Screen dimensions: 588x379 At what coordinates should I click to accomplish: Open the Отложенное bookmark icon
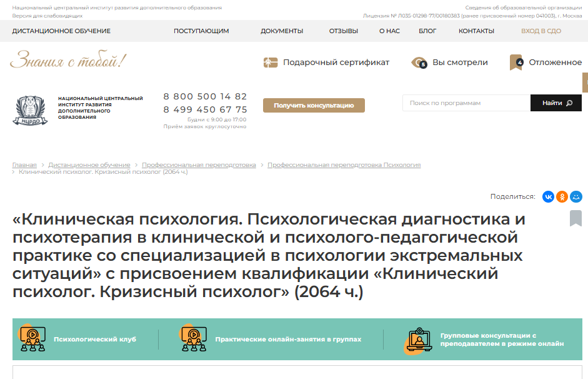pyautogui.click(x=516, y=63)
